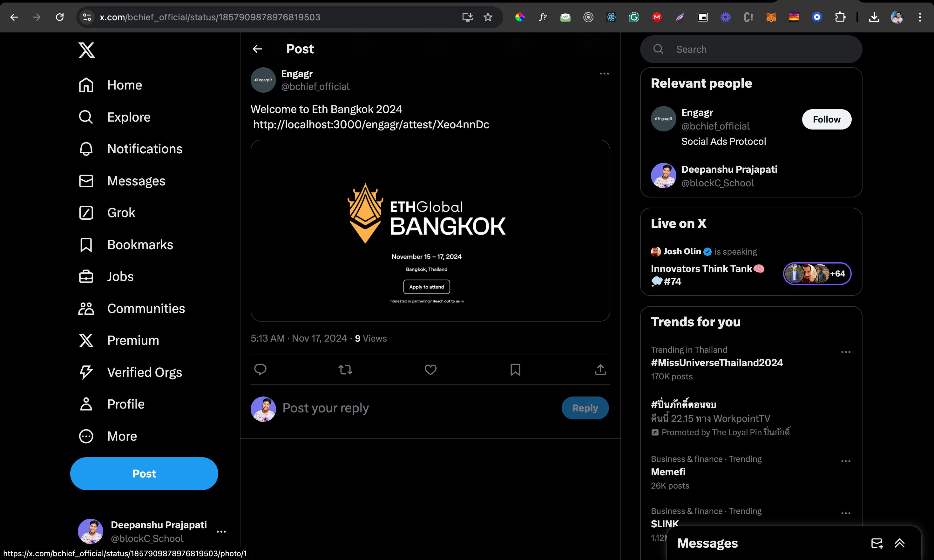
Task: Open the React DevTools extension
Action: 611,17
